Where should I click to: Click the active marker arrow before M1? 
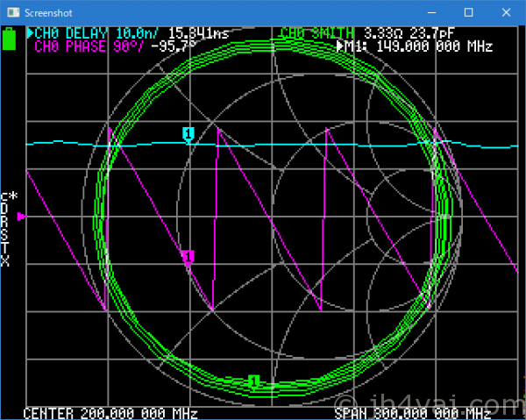click(341, 46)
